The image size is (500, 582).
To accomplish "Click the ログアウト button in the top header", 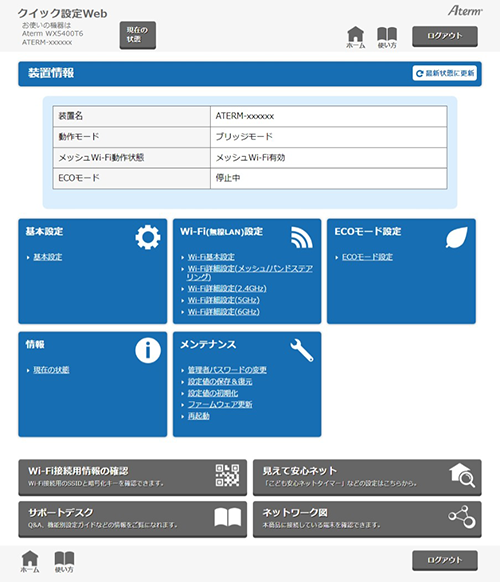I will pos(445,36).
